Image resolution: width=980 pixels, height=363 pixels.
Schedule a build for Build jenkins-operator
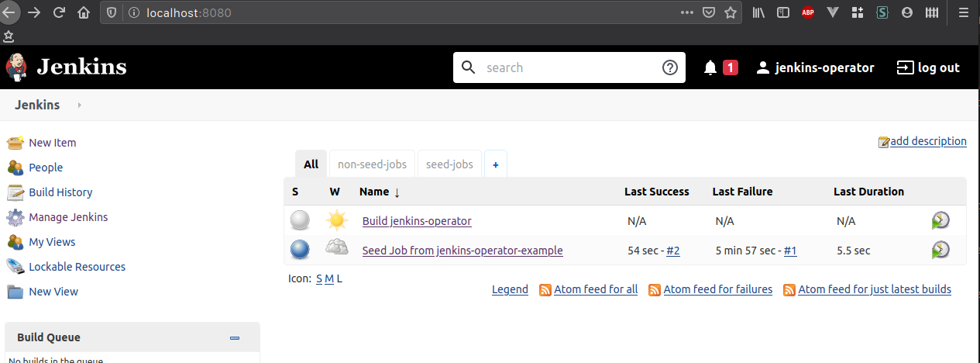(x=940, y=221)
